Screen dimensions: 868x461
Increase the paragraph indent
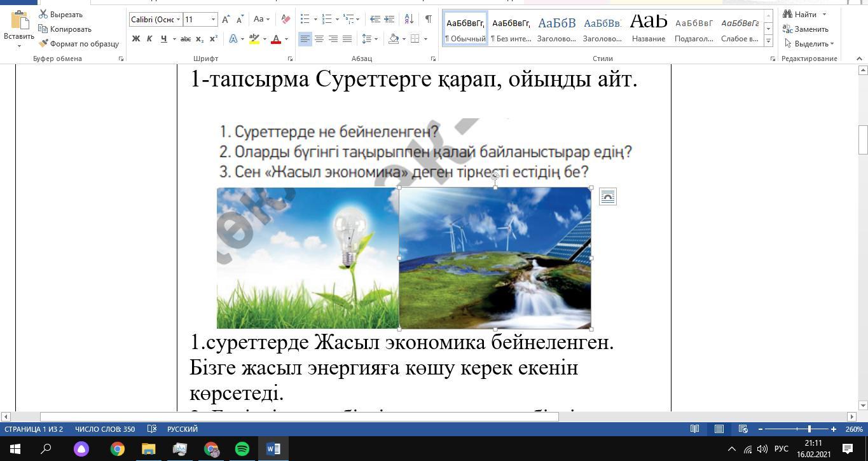[x=389, y=19]
